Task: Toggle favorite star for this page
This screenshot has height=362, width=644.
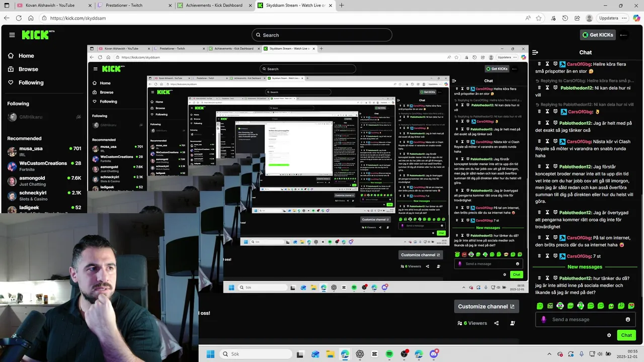Action: tap(539, 18)
